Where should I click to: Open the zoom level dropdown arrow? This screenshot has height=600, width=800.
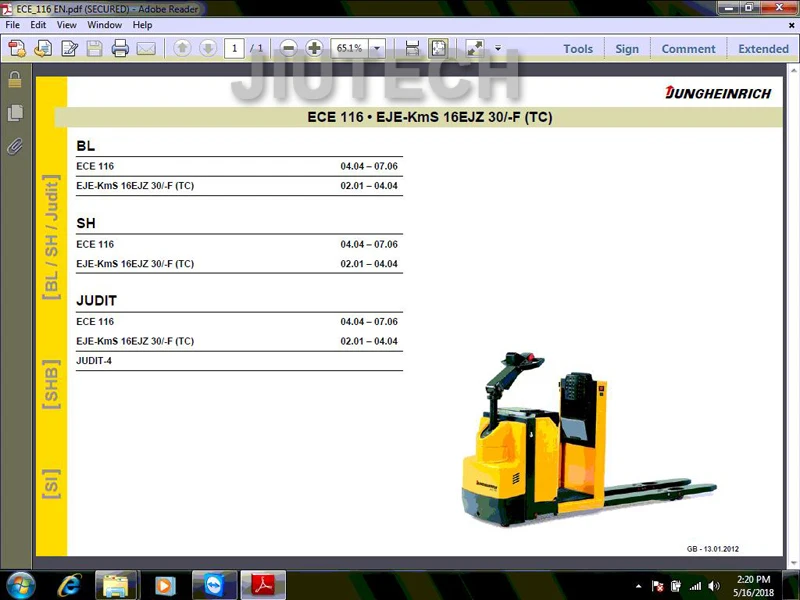tap(377, 48)
